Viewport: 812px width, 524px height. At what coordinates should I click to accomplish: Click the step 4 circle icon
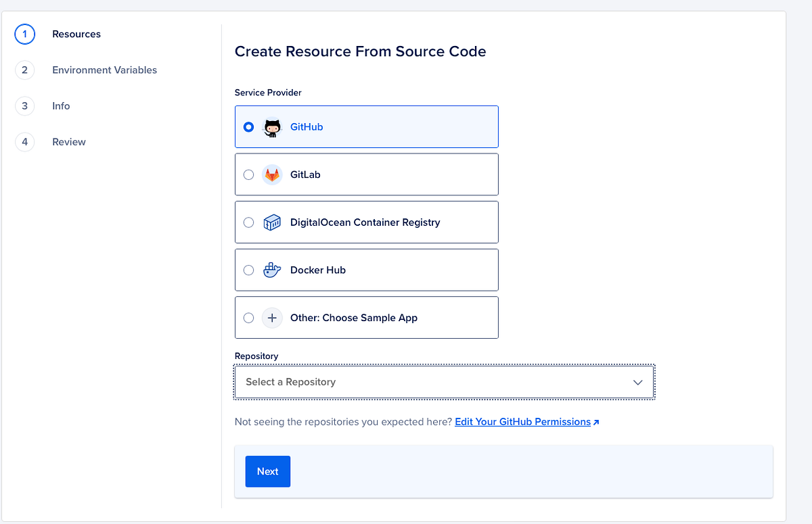pyautogui.click(x=24, y=141)
